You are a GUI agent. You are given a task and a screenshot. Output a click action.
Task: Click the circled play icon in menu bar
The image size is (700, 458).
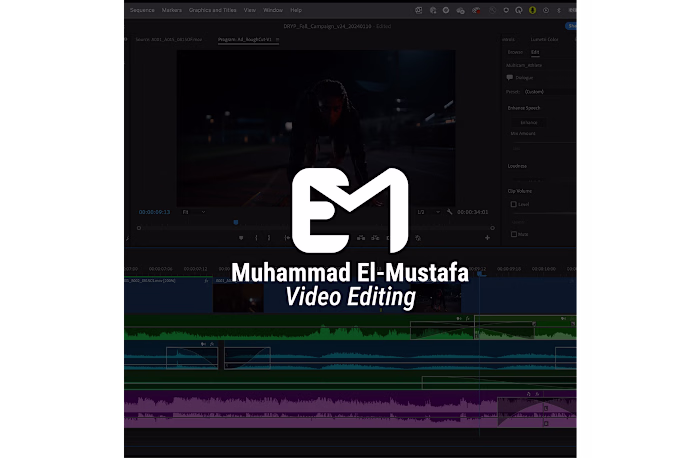click(x=546, y=10)
